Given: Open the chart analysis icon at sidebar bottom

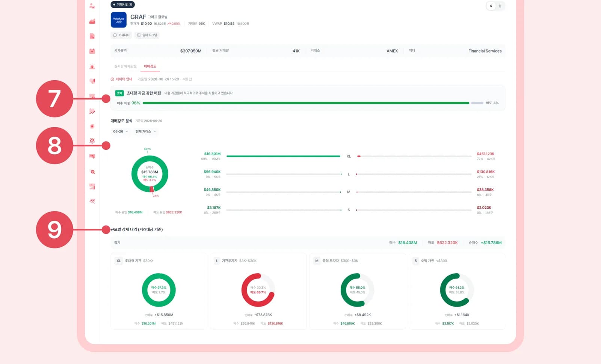Looking at the screenshot, I should coord(92,201).
